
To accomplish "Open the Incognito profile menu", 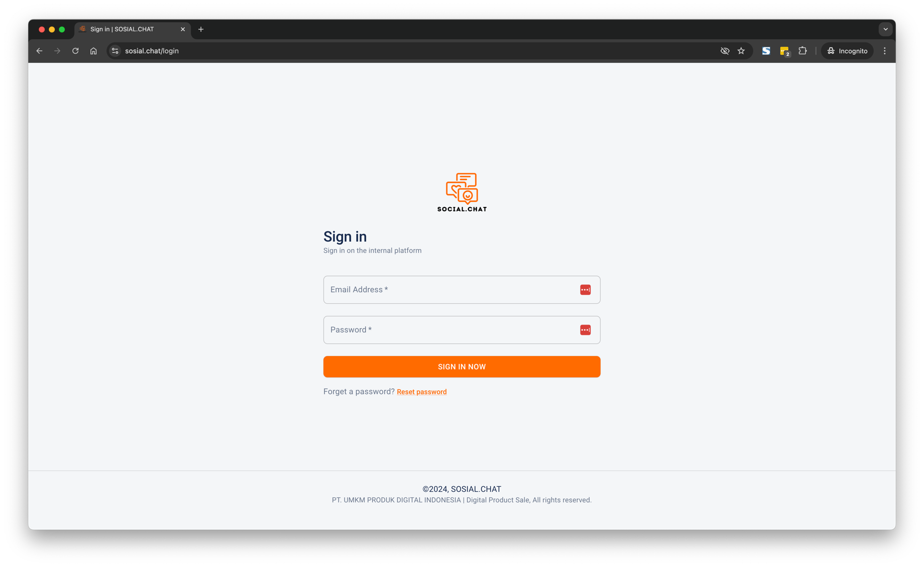I will point(847,51).
